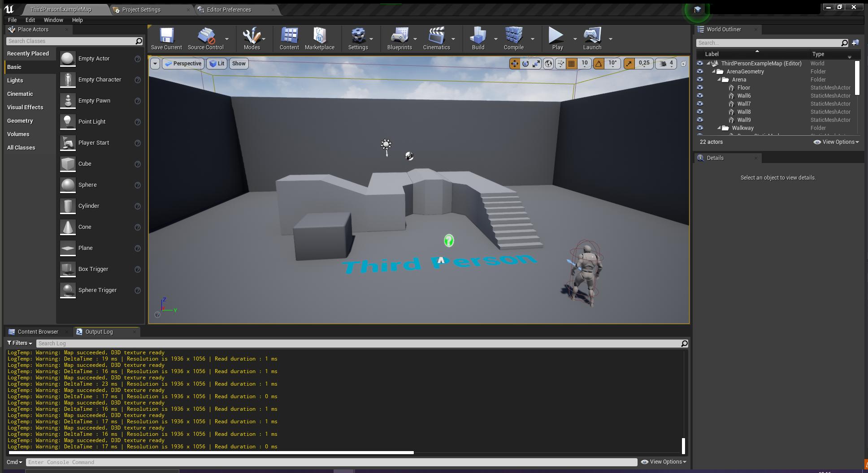This screenshot has width=868, height=473.
Task: Switch to the Project Settings tab
Action: tap(152, 9)
